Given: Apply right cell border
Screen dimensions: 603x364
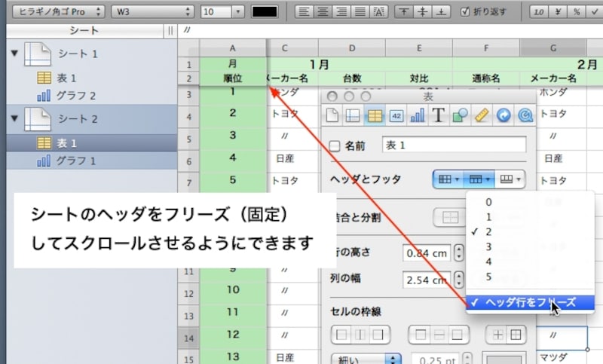Looking at the screenshot, I should 379,335.
